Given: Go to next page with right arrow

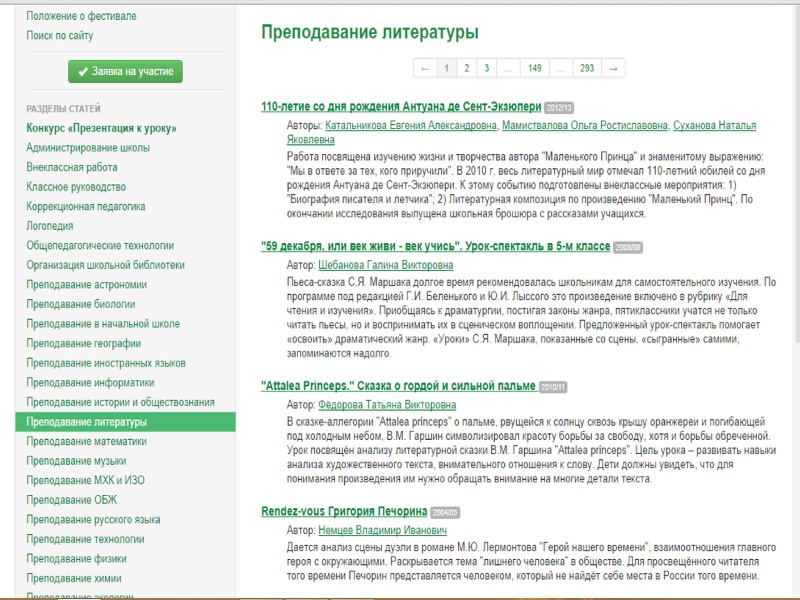Looking at the screenshot, I should point(613,68).
